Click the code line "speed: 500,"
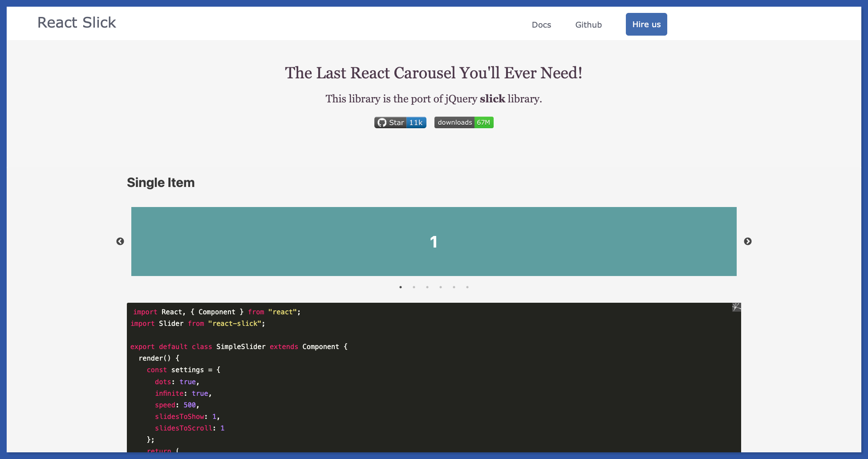868x459 pixels. click(177, 405)
